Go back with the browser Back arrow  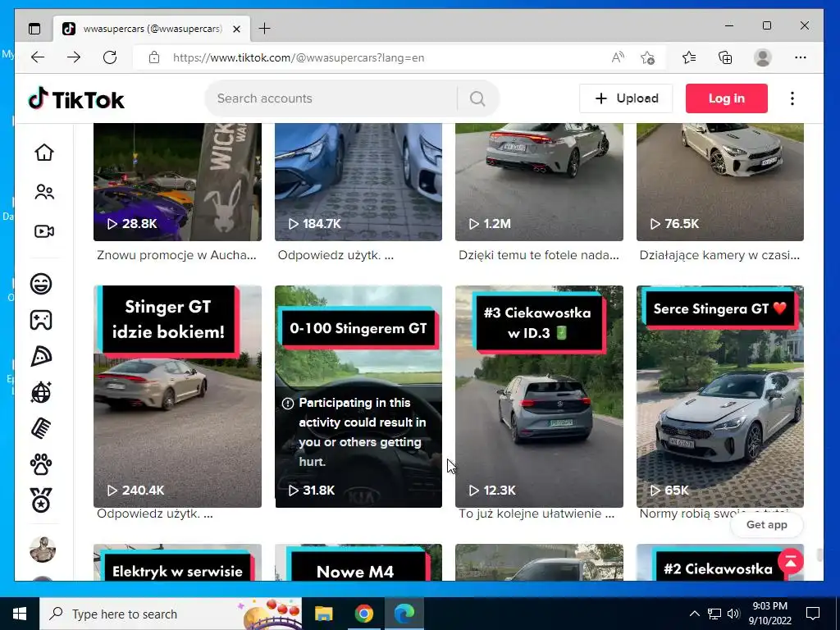(38, 57)
